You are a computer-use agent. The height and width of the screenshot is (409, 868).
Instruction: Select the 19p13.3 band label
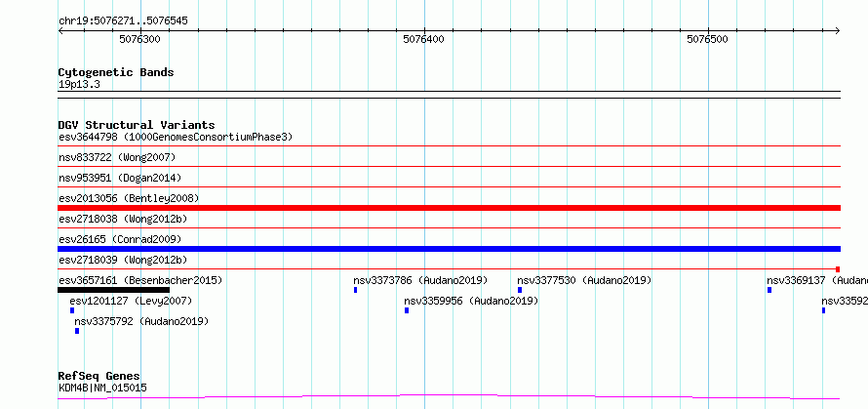click(79, 85)
